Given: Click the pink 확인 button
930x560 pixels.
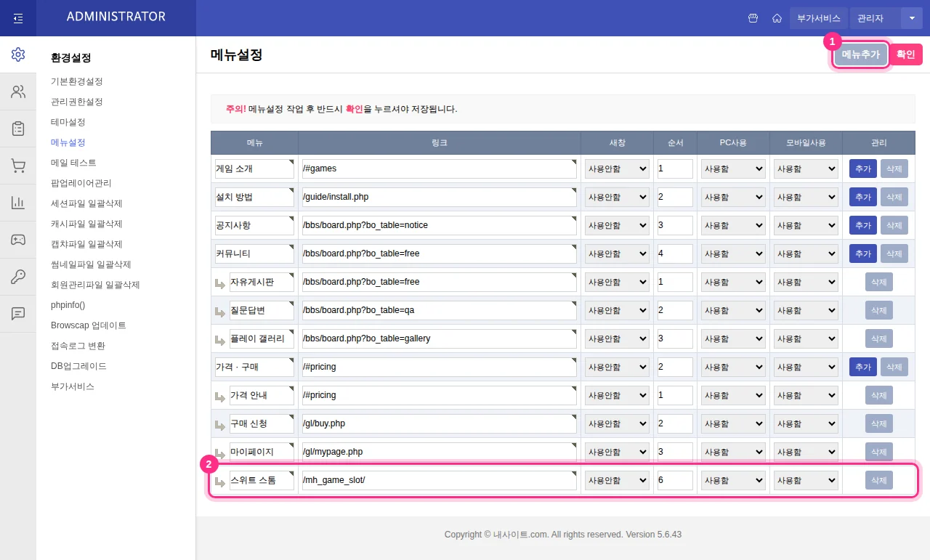Looking at the screenshot, I should pos(906,54).
